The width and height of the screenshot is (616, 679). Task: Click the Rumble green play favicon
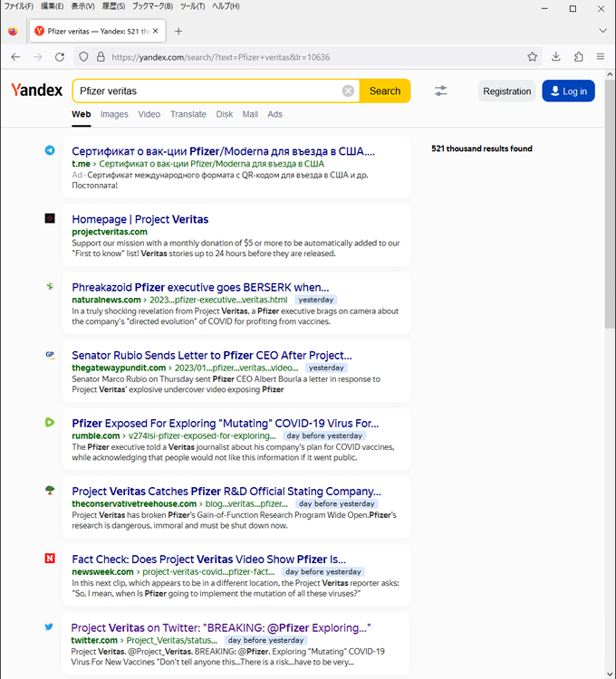tap(50, 422)
